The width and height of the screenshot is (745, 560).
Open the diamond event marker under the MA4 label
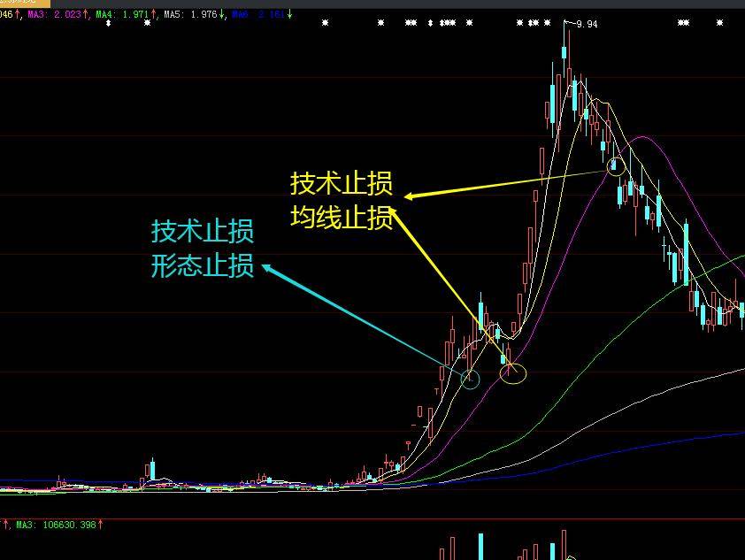click(108, 23)
